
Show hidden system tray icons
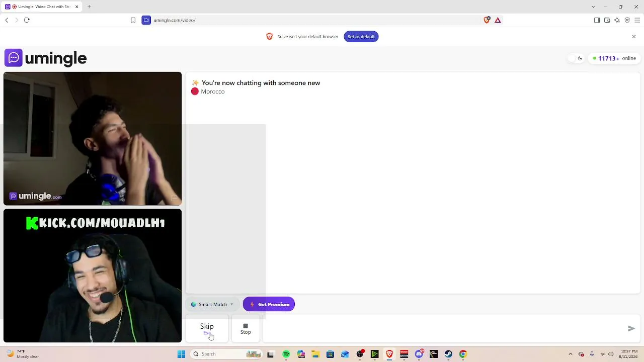(x=571, y=354)
